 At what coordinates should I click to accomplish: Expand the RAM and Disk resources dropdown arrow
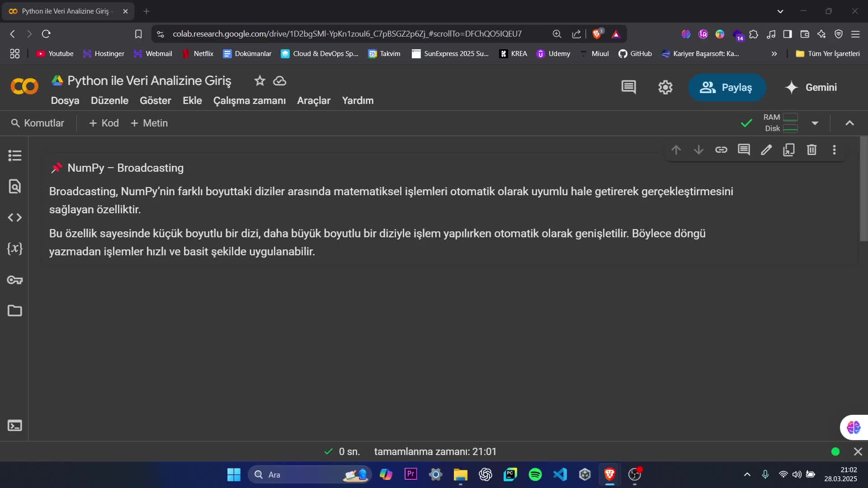(x=815, y=123)
